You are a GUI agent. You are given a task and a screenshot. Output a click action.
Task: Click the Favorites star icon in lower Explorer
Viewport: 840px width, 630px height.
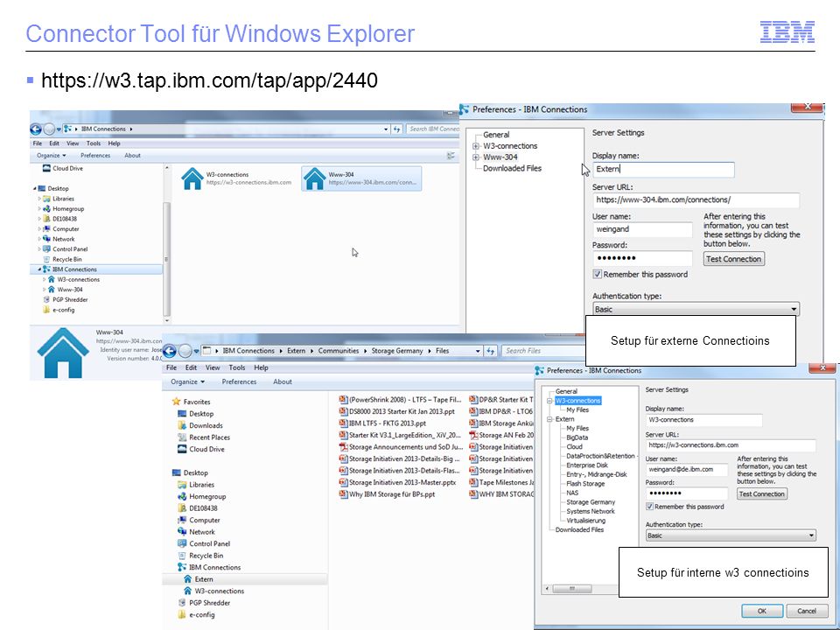point(176,402)
